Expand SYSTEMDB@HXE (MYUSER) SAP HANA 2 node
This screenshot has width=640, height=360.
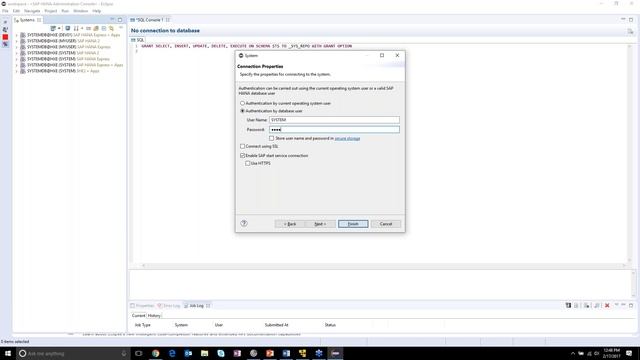(x=17, y=41)
